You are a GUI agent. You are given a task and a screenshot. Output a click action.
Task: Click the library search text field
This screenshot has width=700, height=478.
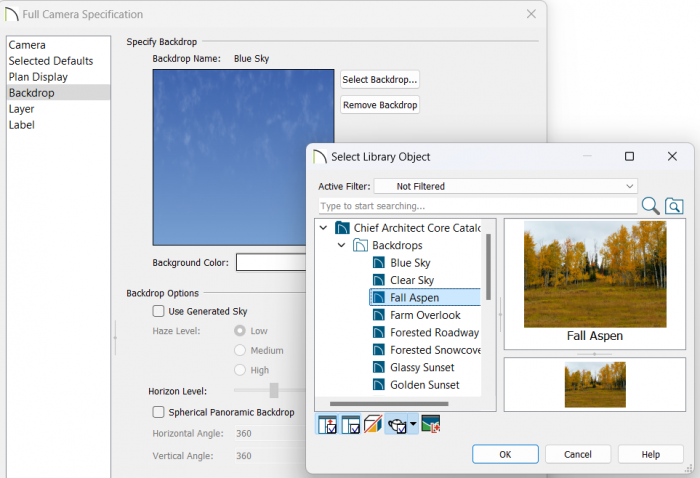(478, 206)
